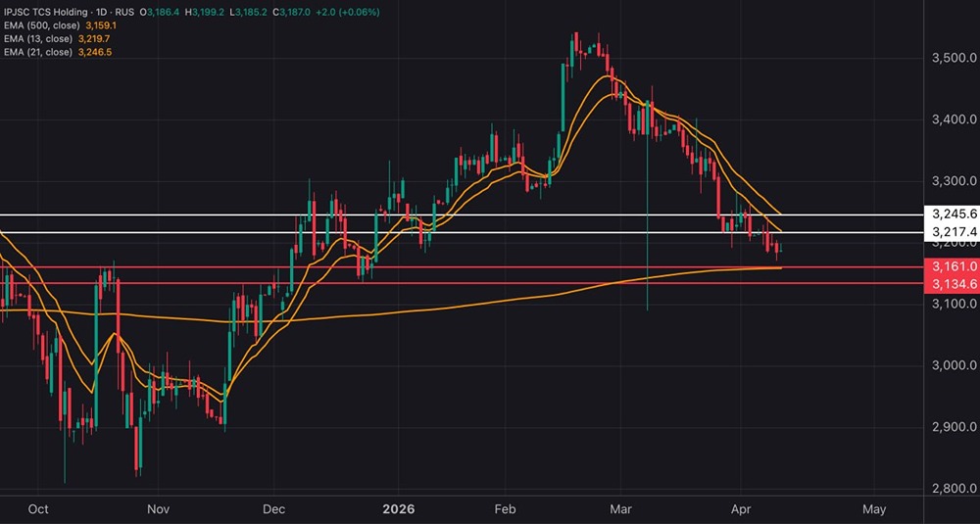The image size is (980, 524).
Task: Select the EMA (500, close) indicator legend
Action: pos(42,25)
